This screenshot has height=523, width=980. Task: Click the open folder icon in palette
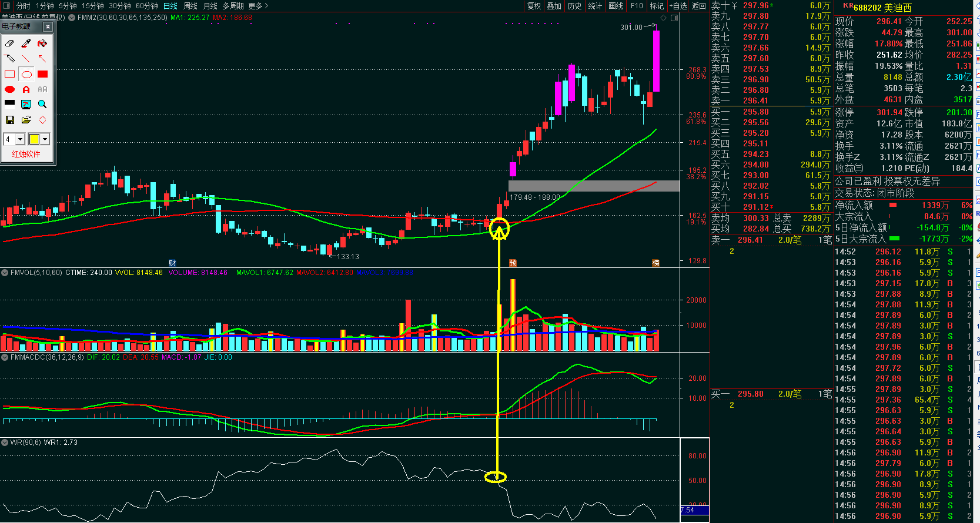point(26,120)
